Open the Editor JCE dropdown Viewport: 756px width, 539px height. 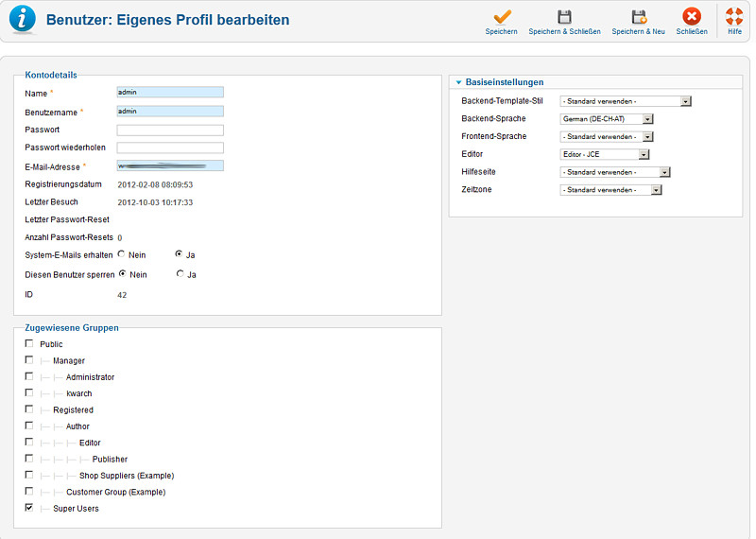tap(605, 154)
